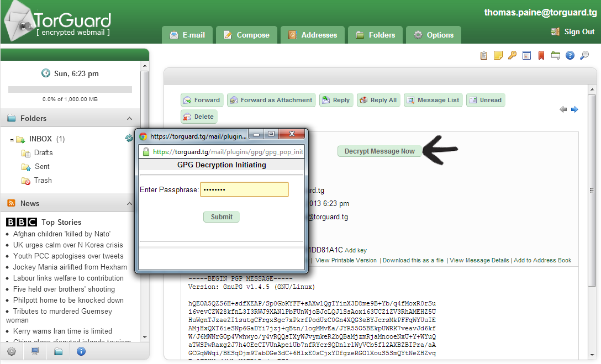
Task: Open 'Jockey Mania airlifted from Hexham' story
Action: 70,267
